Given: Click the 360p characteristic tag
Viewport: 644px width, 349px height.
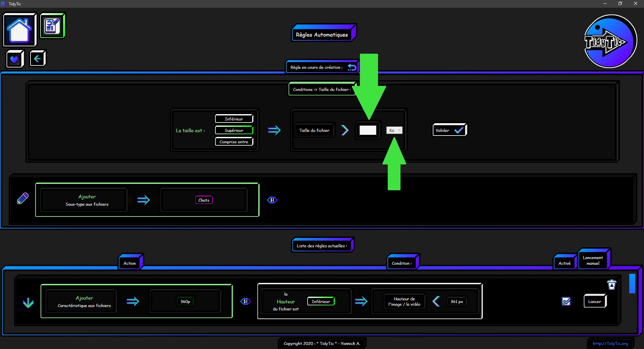Looking at the screenshot, I should click(185, 301).
